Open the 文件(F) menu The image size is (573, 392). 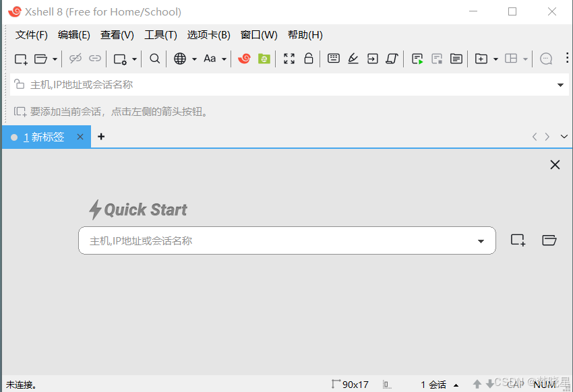pos(32,35)
